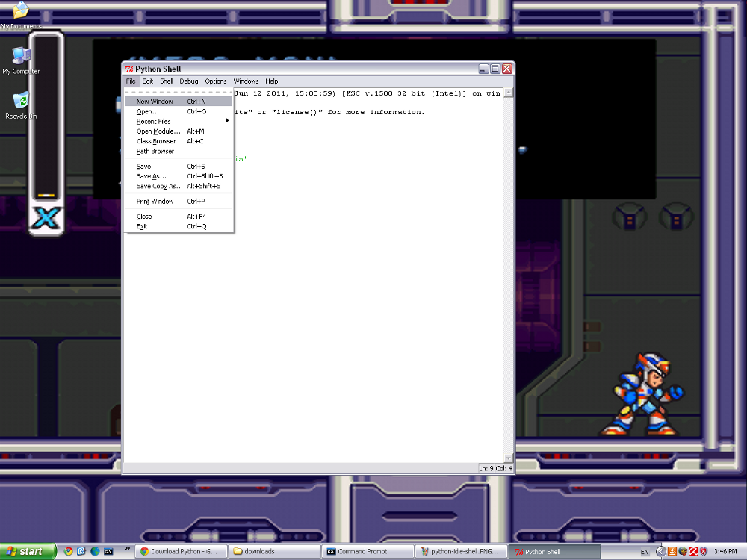
Task: Click Exit in the File menu
Action: pos(142,226)
